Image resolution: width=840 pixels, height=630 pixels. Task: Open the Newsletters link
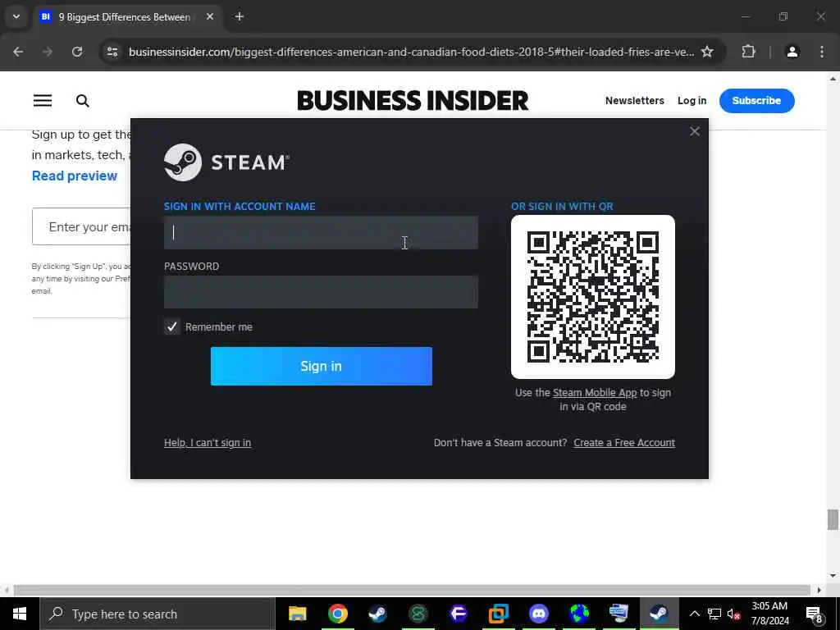pyautogui.click(x=634, y=101)
